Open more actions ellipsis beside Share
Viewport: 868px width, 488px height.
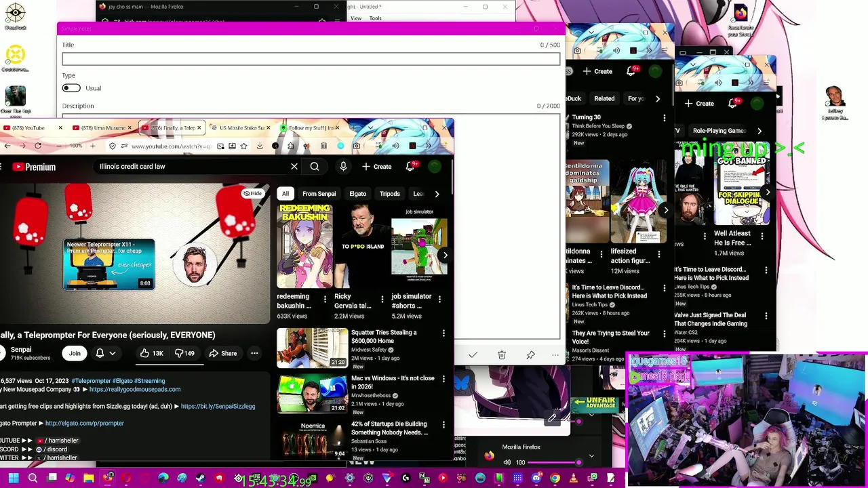click(x=254, y=353)
